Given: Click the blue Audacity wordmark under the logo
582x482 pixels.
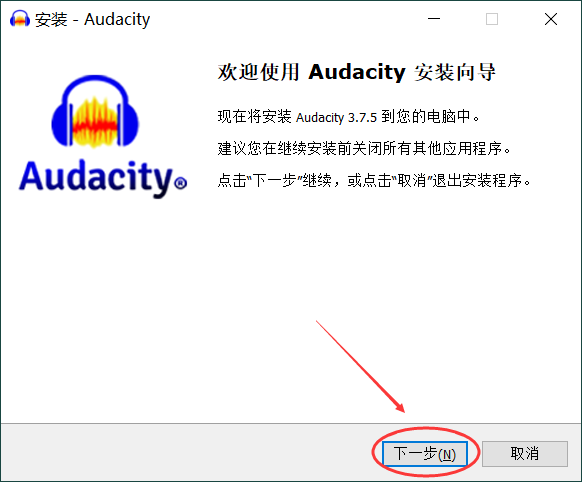Looking at the screenshot, I should (96, 178).
